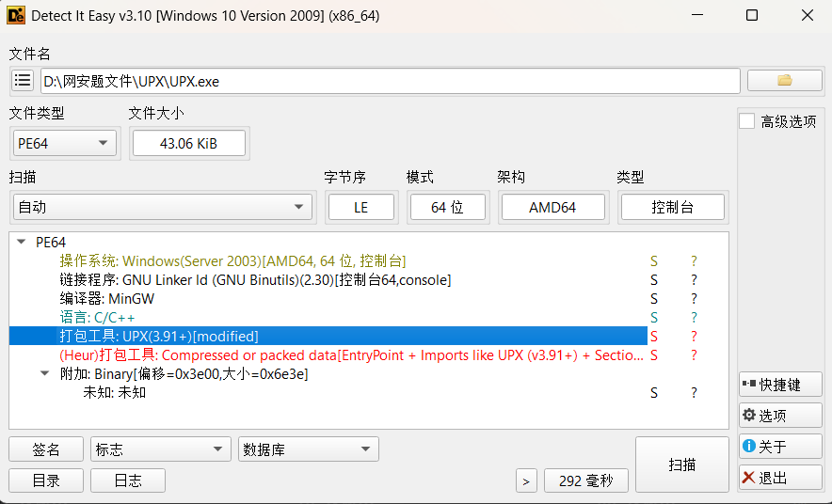
Task: Click the file path input field
Action: (x=390, y=81)
